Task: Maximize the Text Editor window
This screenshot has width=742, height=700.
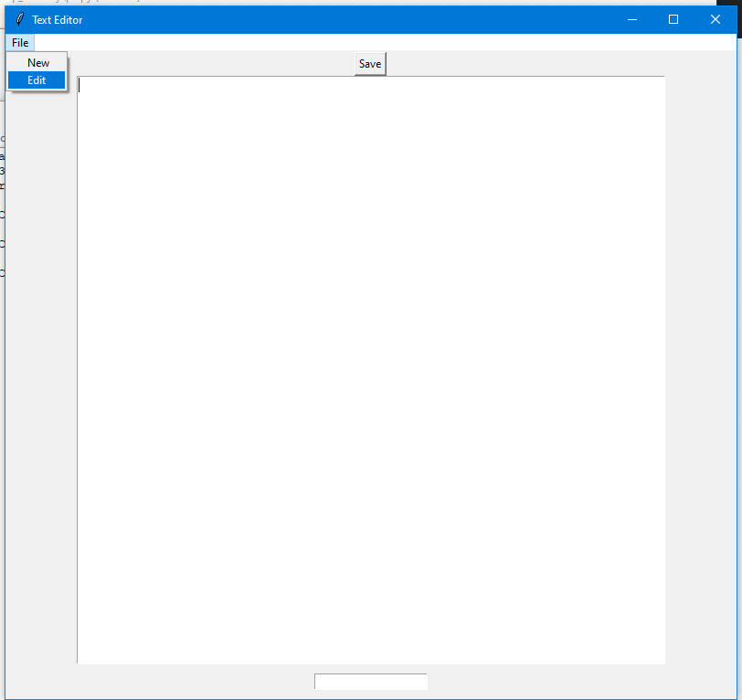Action: click(673, 19)
